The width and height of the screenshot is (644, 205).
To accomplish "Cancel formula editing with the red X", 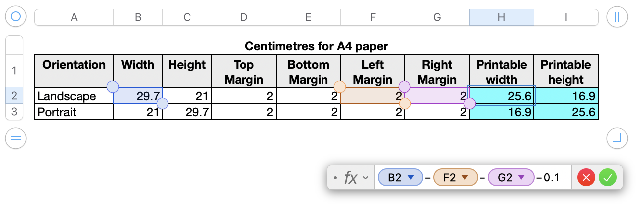I will (x=586, y=177).
